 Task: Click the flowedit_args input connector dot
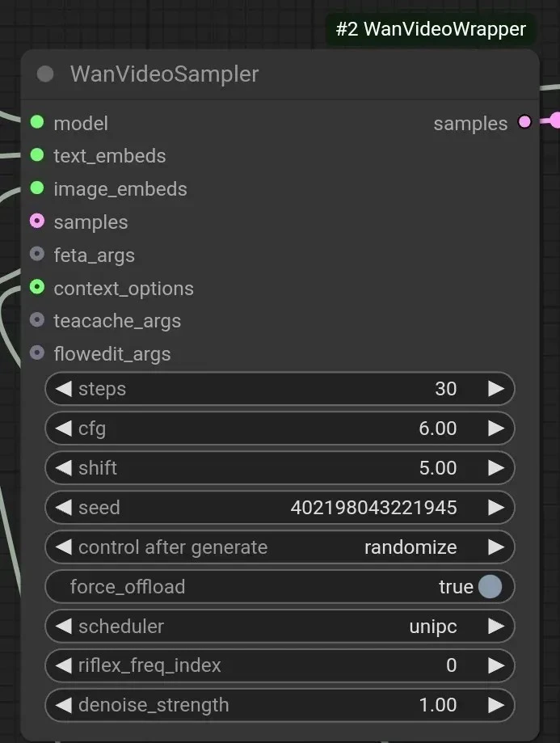pyautogui.click(x=37, y=353)
